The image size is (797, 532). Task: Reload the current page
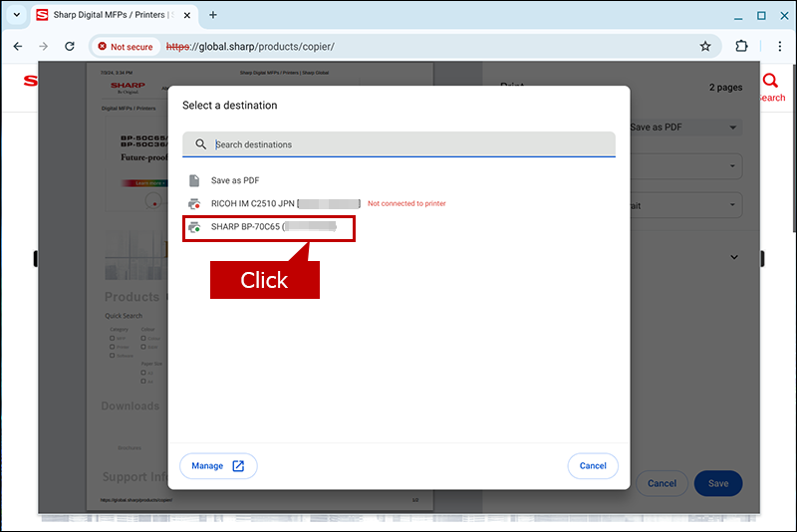pyautogui.click(x=70, y=46)
